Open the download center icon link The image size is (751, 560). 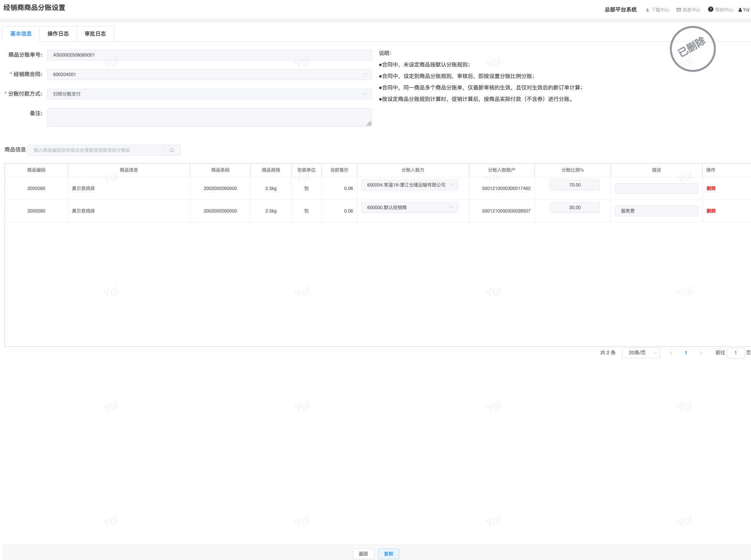[x=647, y=10]
